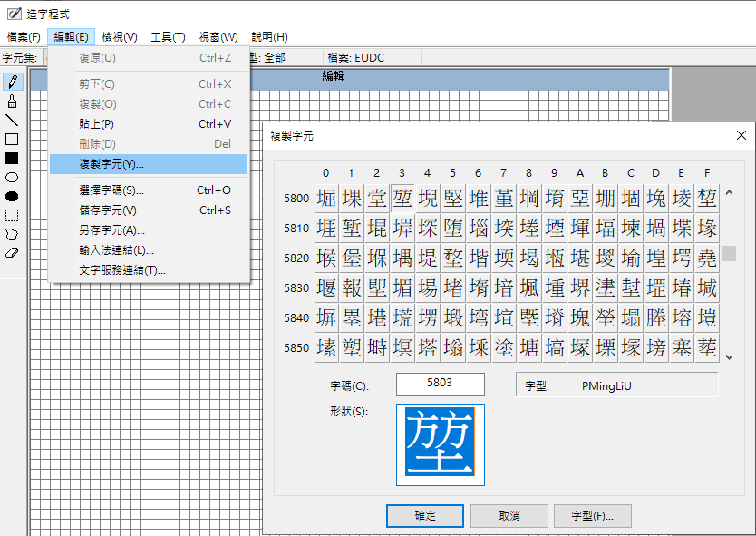Select character 5806 堆 in the grid
Screen dimensions: 756x536
coord(479,198)
